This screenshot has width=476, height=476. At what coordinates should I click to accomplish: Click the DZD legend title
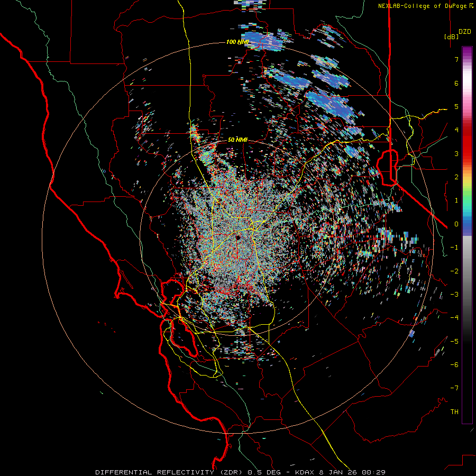pos(465,32)
